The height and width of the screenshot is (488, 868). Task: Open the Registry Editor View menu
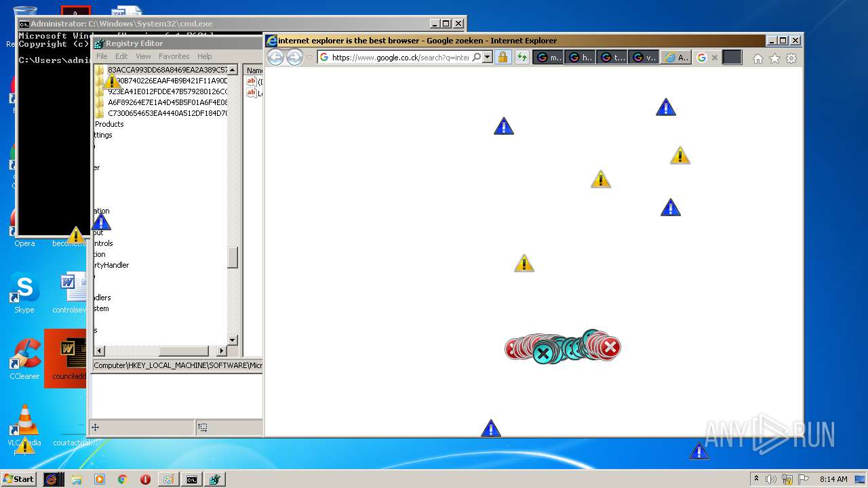tap(143, 56)
